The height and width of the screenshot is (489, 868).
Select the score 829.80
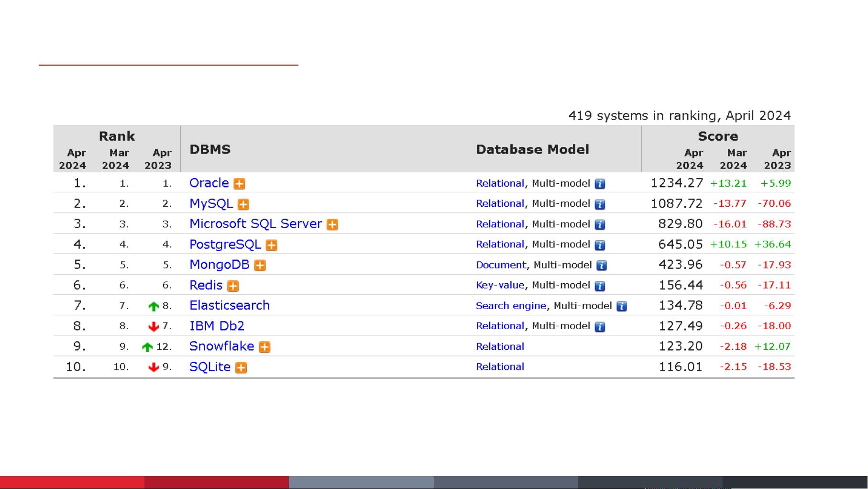click(681, 223)
